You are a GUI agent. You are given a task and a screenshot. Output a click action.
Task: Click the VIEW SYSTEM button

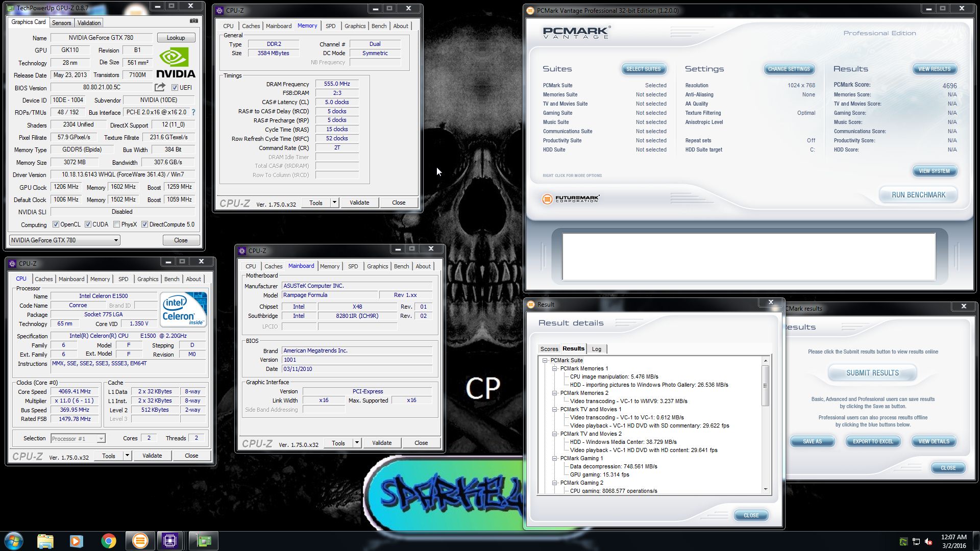click(934, 171)
